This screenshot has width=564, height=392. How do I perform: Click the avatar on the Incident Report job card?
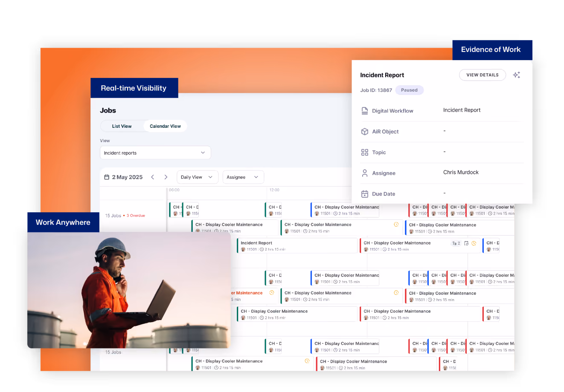point(243,250)
